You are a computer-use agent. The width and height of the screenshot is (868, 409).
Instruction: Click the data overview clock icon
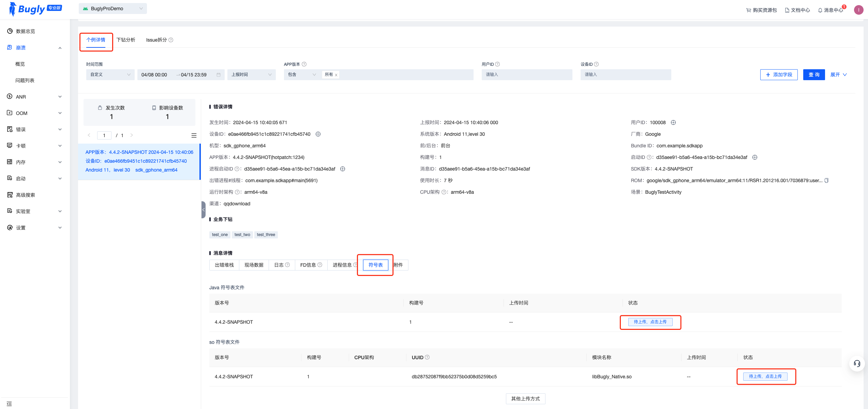(x=10, y=31)
